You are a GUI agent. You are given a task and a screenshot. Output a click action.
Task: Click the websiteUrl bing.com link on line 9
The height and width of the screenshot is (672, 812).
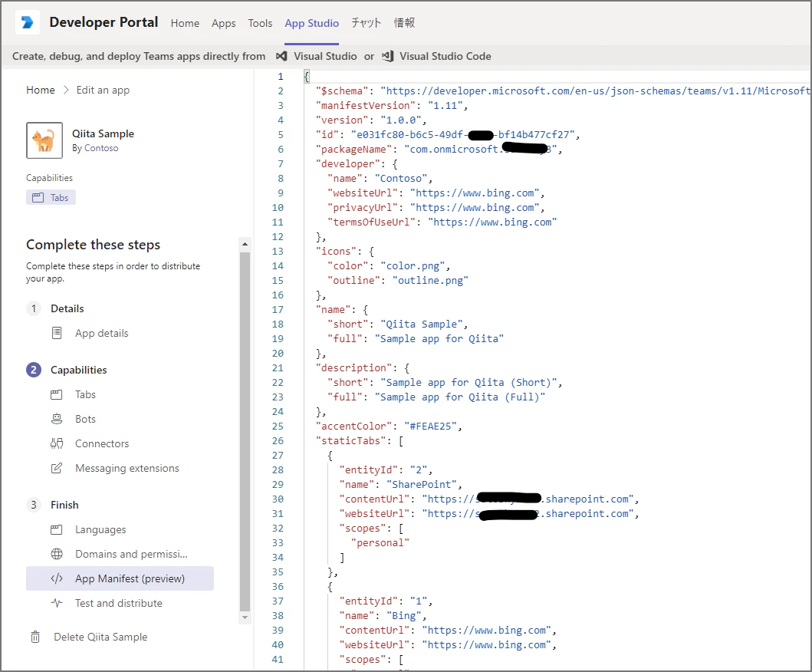[475, 193]
